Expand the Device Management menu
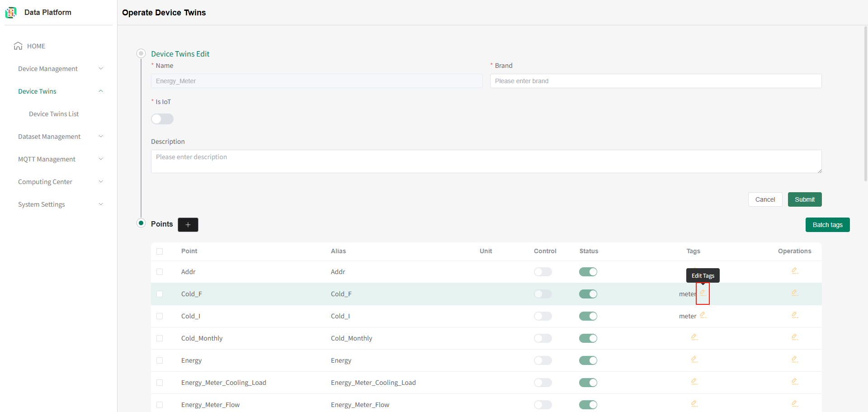 60,69
